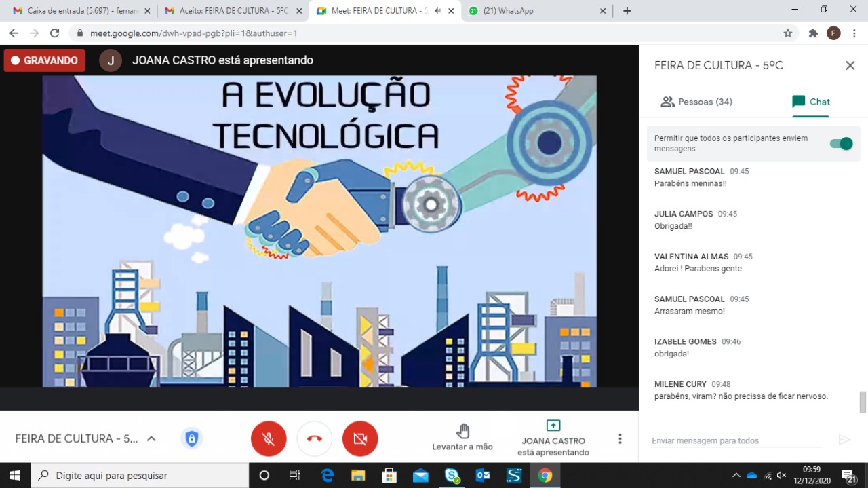This screenshot has height=488, width=868.
Task: Click the blue security shield icon
Action: [x=192, y=439]
